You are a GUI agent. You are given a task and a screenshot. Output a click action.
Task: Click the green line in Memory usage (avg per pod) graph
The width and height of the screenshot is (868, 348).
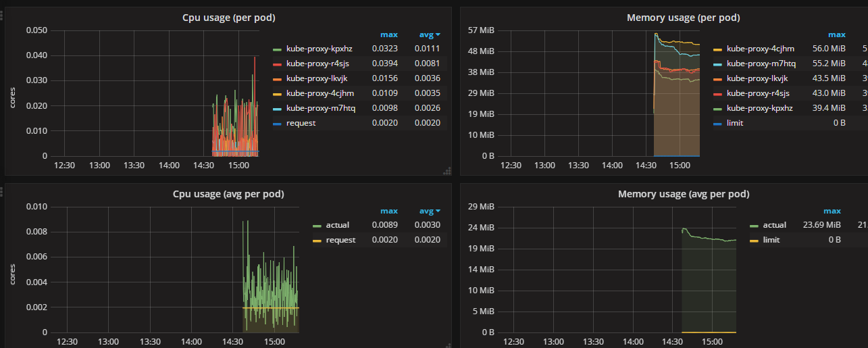709,239
